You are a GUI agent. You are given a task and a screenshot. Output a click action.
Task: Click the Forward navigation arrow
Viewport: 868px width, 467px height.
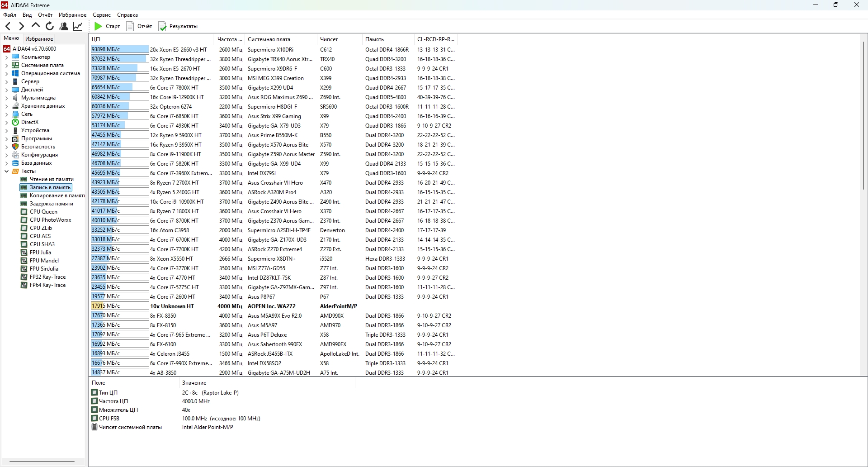pyautogui.click(x=21, y=26)
